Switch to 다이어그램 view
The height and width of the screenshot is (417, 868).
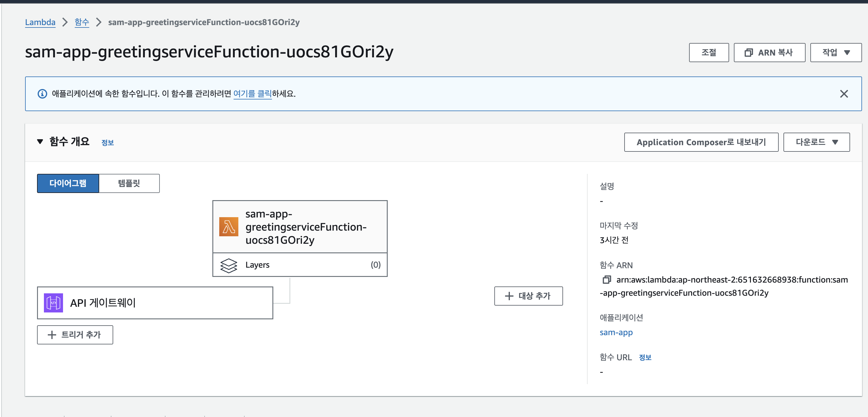68,183
